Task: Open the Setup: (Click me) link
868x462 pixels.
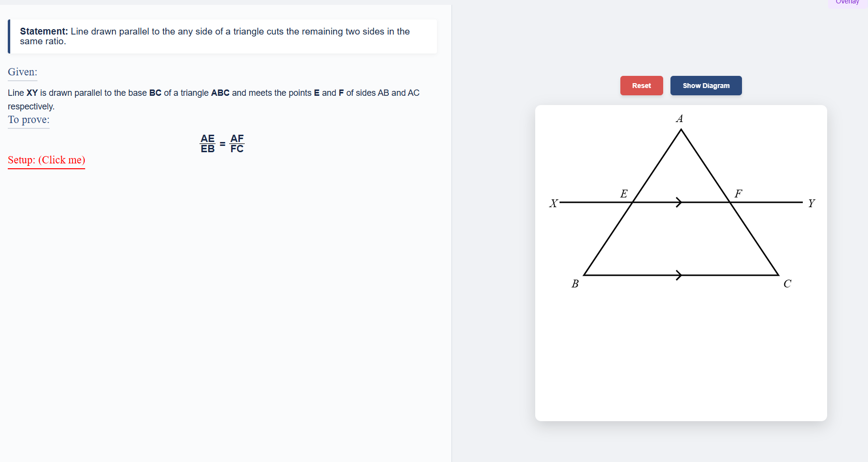Action: tap(46, 160)
